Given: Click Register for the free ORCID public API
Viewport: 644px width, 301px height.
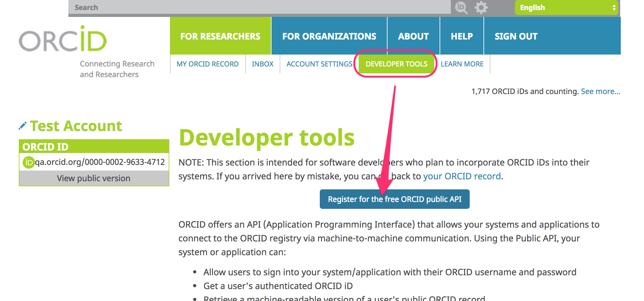Looking at the screenshot, I should click(395, 199).
